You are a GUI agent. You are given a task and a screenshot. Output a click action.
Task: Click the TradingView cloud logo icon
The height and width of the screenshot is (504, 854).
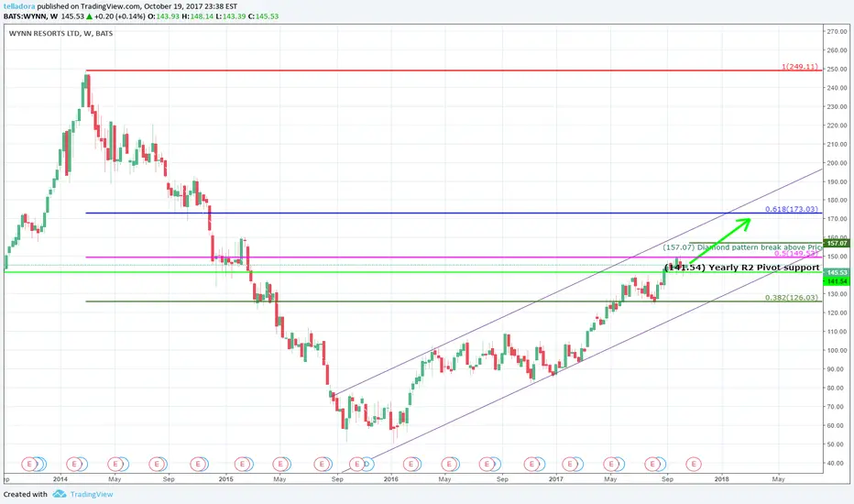tap(60, 494)
